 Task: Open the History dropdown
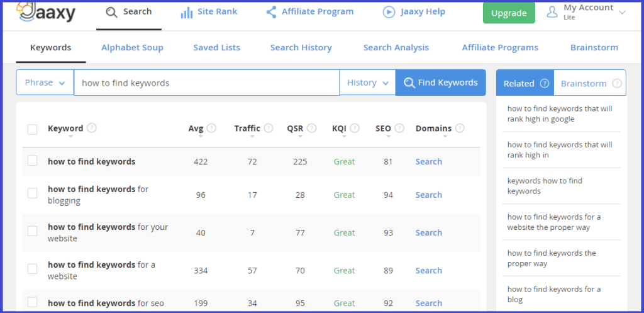(x=367, y=83)
